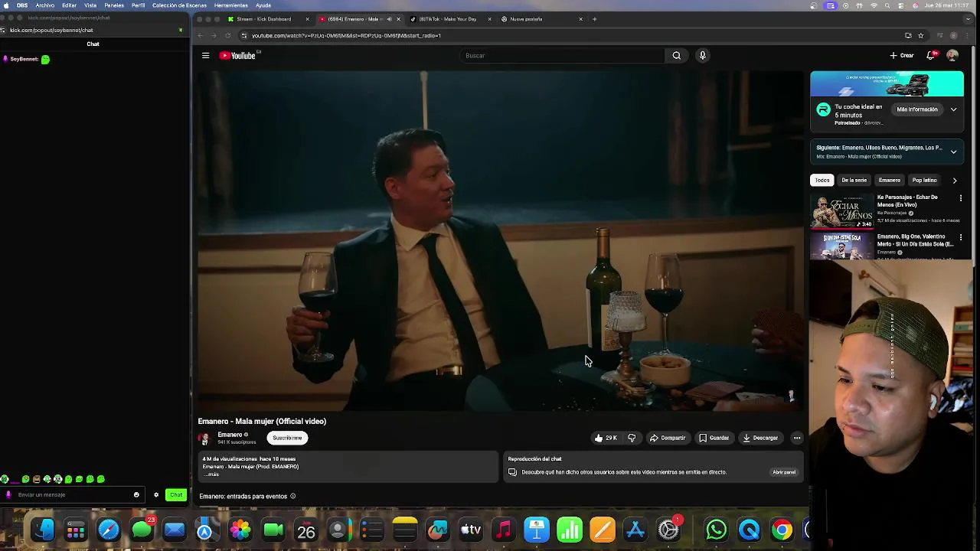Viewport: 980px width, 551px height.
Task: Open a new browser tab with plus
Action: [594, 19]
